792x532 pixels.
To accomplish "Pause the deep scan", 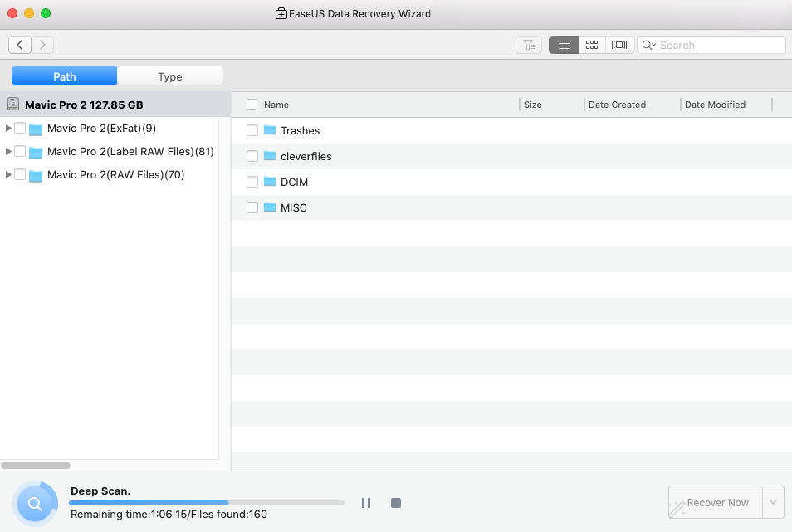I will click(x=366, y=503).
